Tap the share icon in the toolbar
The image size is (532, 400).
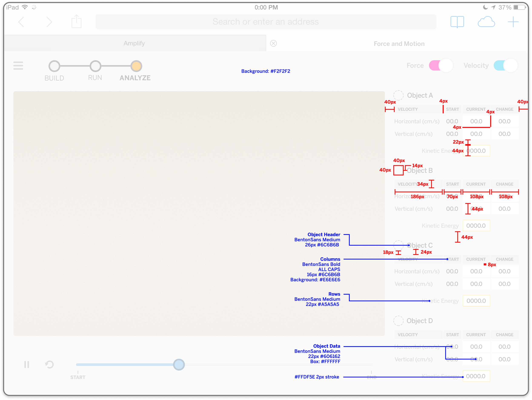click(x=76, y=21)
